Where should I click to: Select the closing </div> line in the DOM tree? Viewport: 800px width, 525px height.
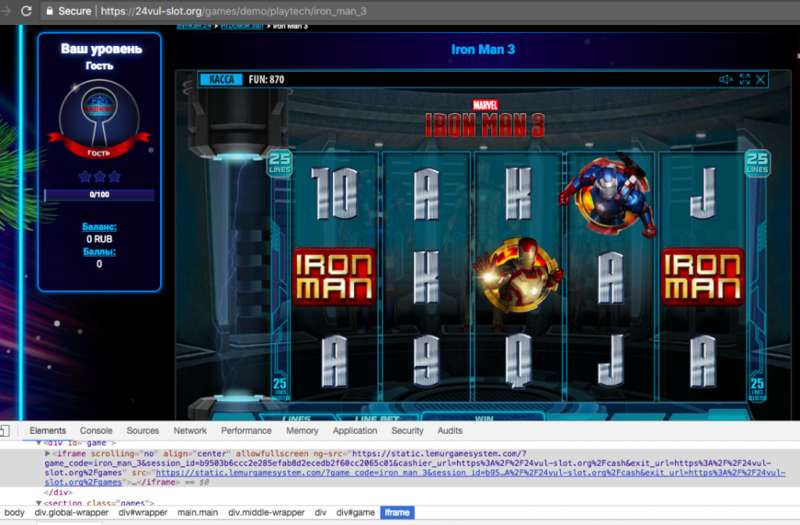pos(58,492)
